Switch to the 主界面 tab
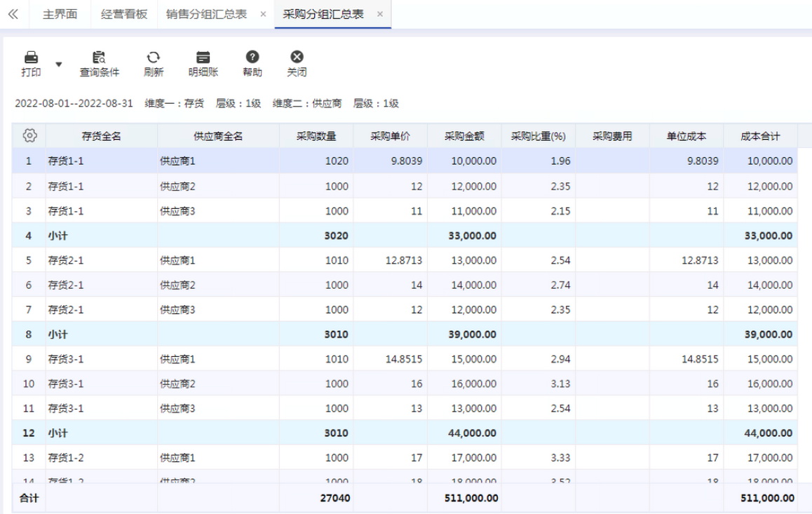This screenshot has width=812, height=514. (60, 14)
